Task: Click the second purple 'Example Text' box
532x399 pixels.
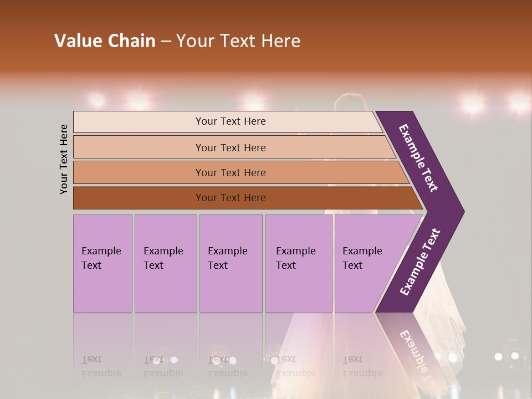Action: (165, 263)
